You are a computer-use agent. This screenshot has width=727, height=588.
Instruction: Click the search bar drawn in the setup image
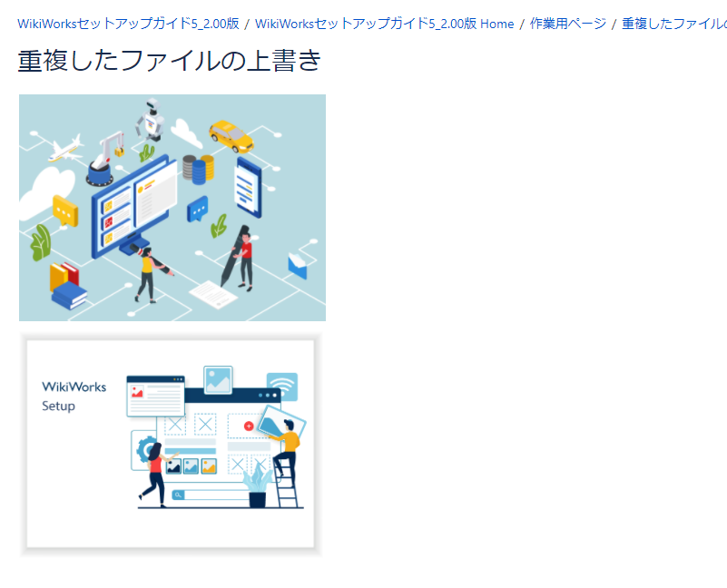(x=211, y=495)
